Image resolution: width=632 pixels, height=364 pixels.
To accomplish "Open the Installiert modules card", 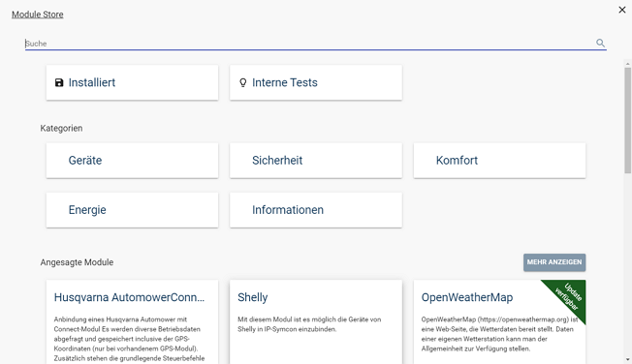I will 132,82.
